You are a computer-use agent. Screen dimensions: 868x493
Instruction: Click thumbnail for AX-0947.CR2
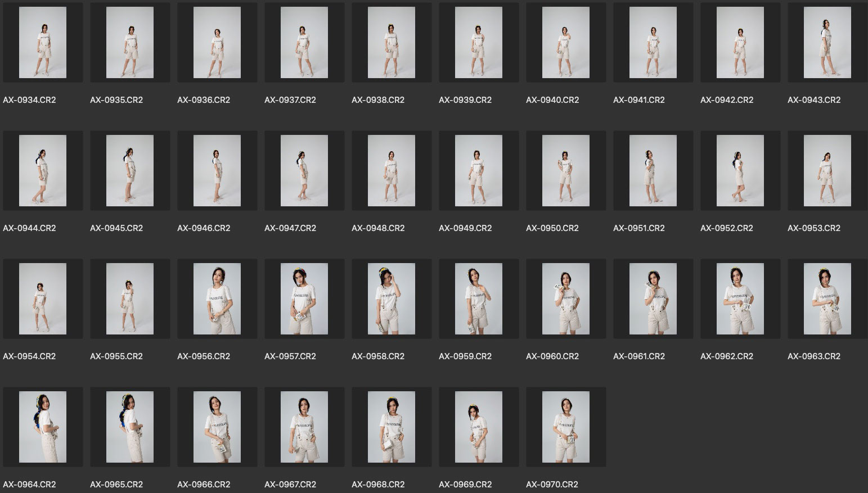pyautogui.click(x=304, y=171)
